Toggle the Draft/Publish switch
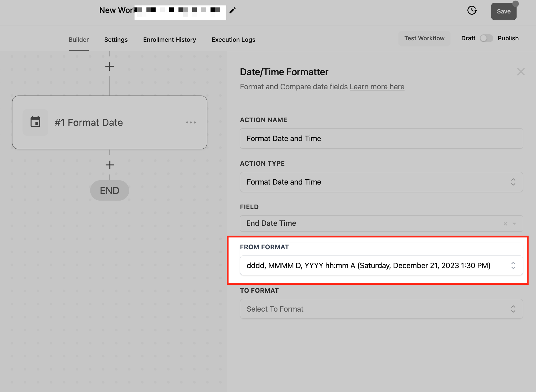 click(x=486, y=38)
